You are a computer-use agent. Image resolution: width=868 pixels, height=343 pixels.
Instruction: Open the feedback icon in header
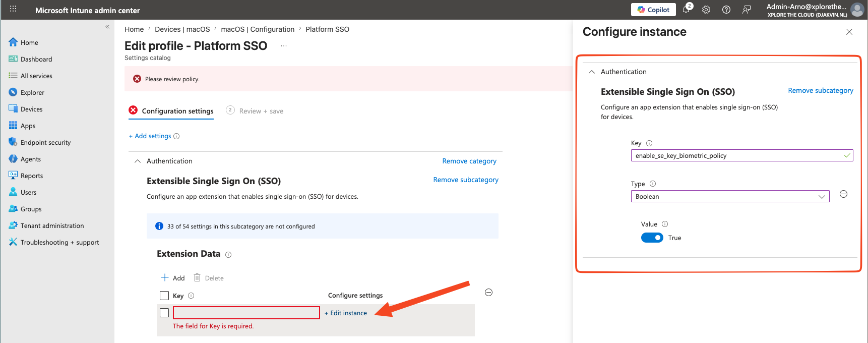tap(747, 10)
